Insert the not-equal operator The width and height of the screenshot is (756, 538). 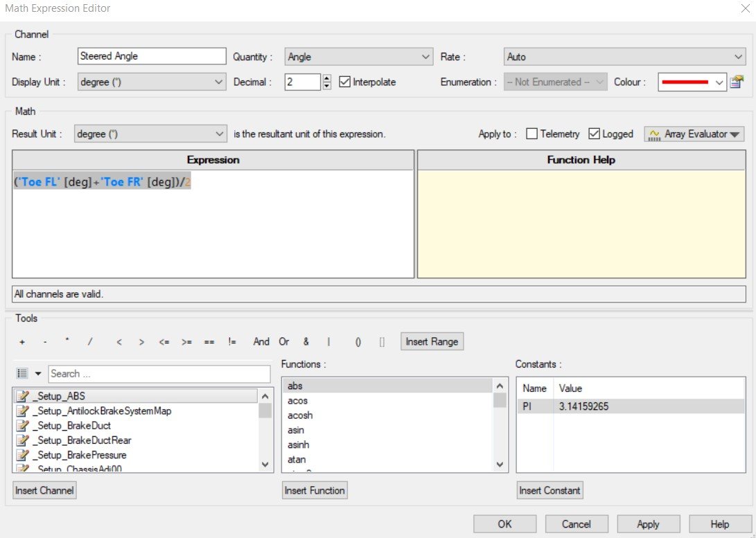tap(231, 342)
